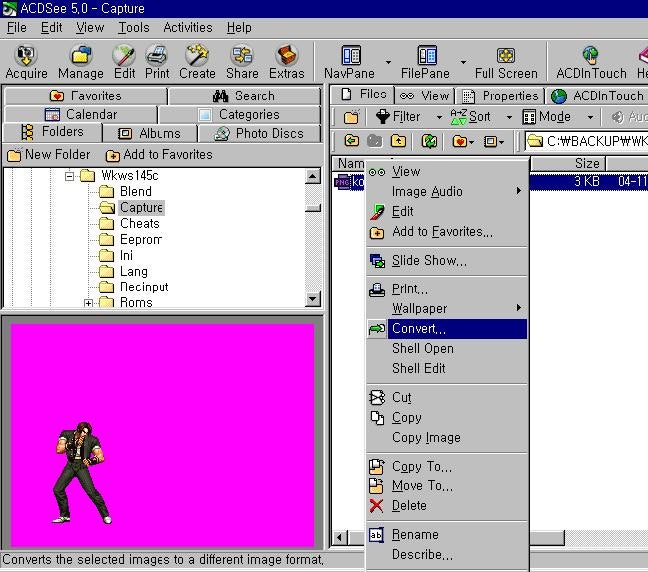
Task: Click the folder icon left of Filter
Action: (351, 118)
